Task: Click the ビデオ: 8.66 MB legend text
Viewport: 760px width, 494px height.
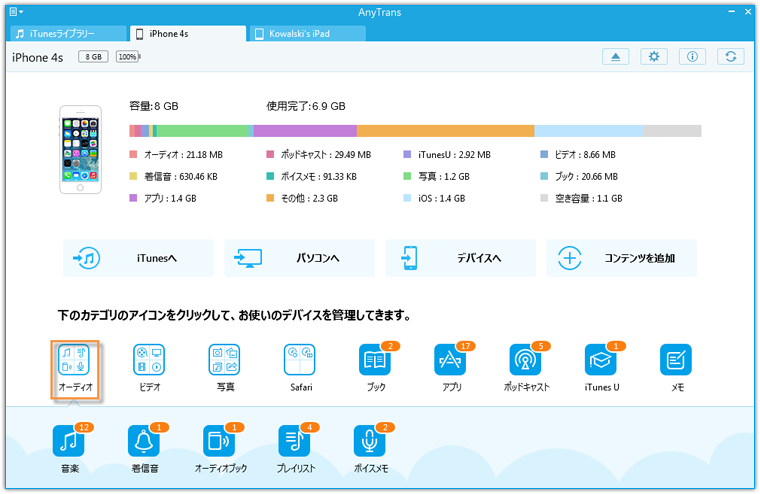Action: click(585, 155)
